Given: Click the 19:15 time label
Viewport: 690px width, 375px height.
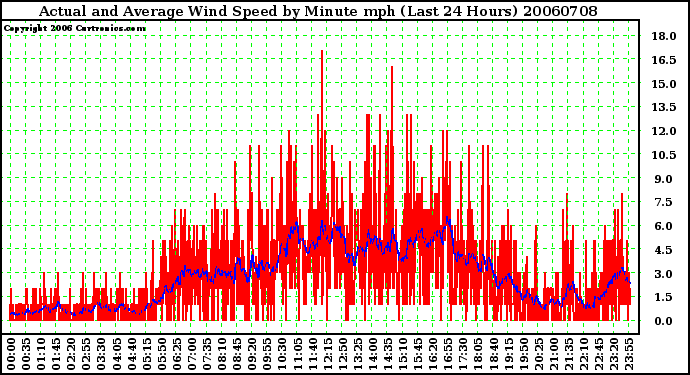Looking at the screenshot, I should tap(508, 354).
